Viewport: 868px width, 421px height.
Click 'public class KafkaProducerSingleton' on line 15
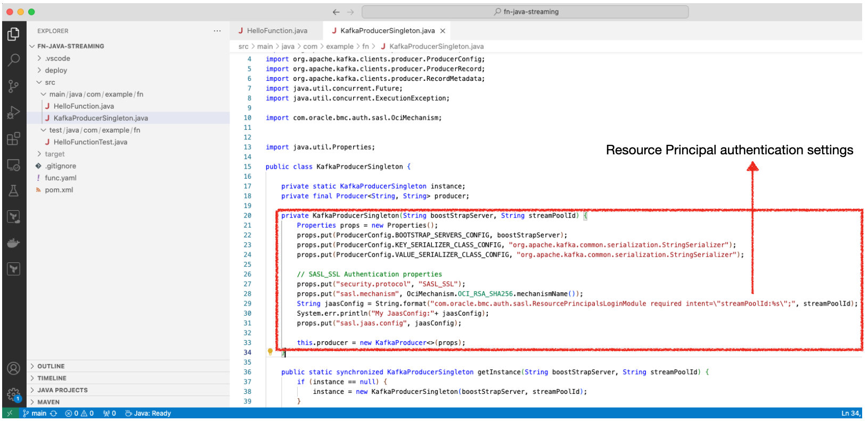(334, 167)
